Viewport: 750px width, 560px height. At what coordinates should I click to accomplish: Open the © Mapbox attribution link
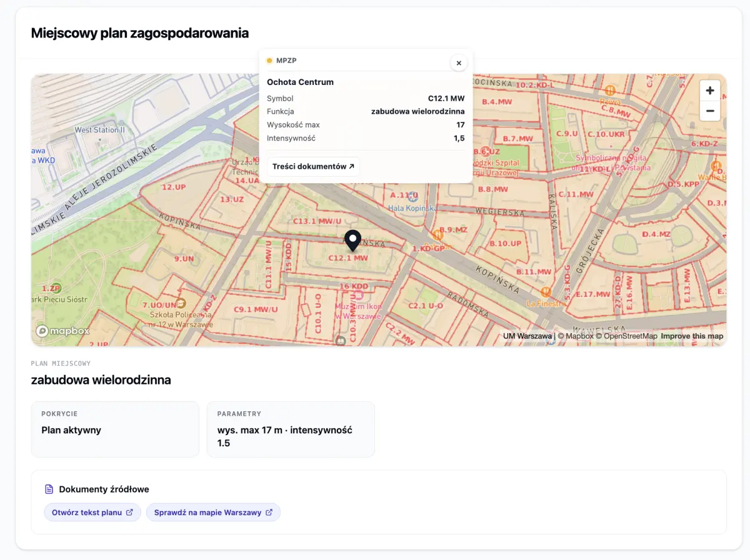576,336
